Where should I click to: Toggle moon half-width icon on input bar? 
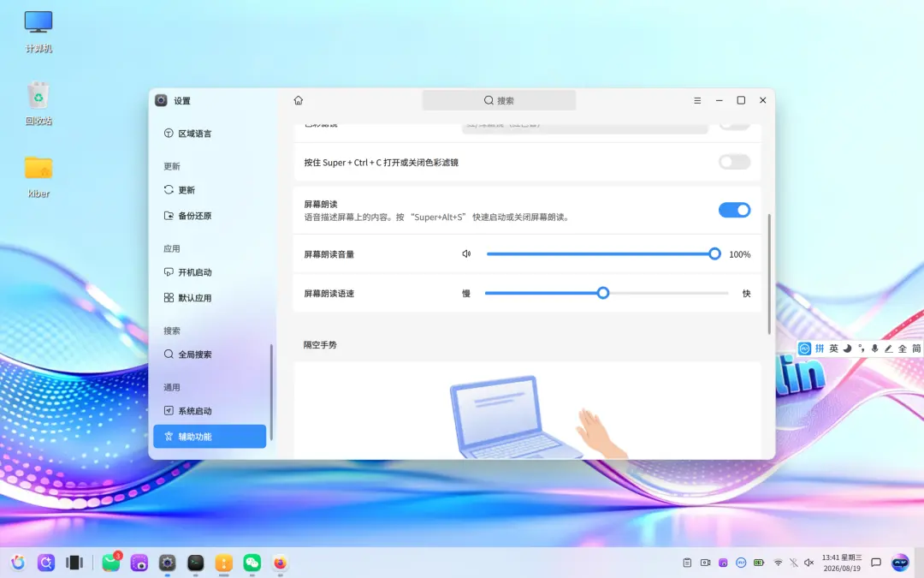point(847,349)
